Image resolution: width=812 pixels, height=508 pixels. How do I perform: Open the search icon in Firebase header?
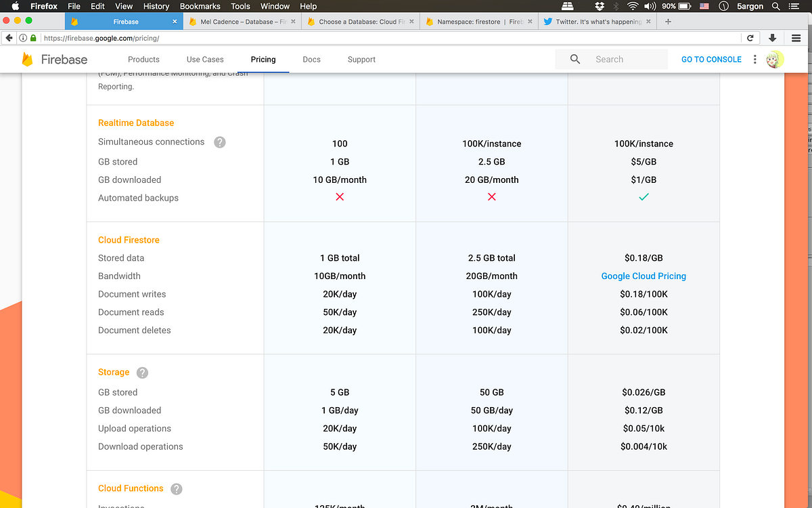(574, 60)
